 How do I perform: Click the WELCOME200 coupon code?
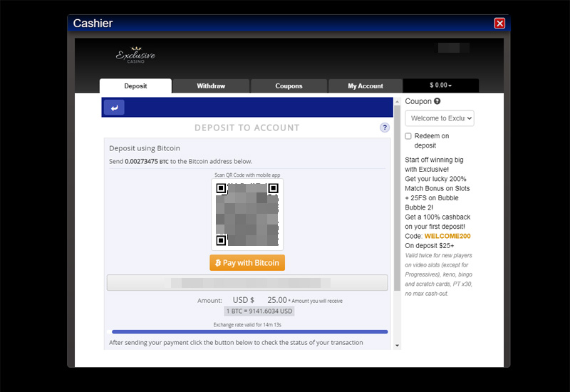(447, 236)
